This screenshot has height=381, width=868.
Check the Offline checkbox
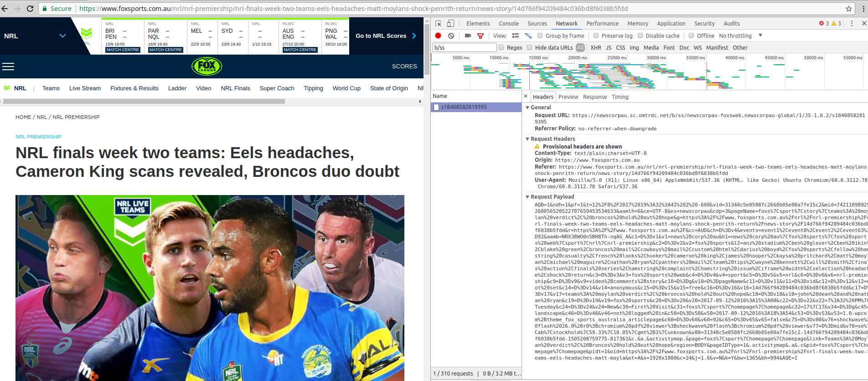tap(691, 36)
